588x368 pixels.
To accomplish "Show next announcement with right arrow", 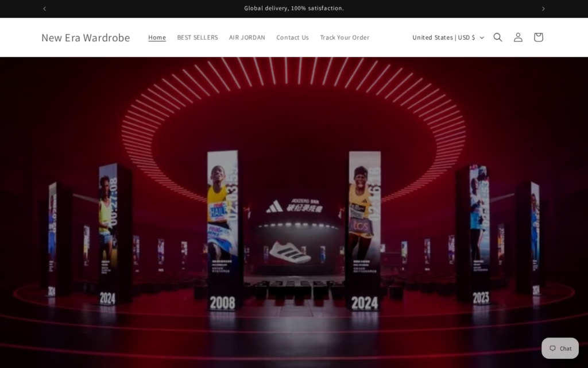I will [543, 9].
